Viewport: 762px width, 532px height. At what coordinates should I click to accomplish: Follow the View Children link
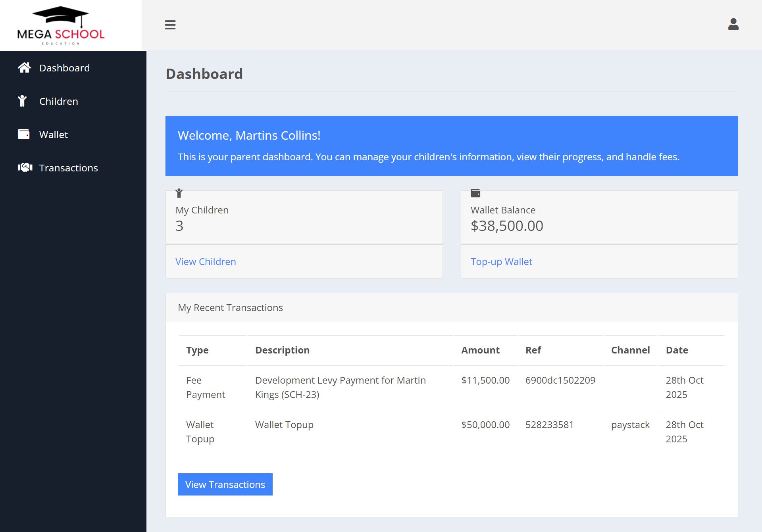(206, 262)
